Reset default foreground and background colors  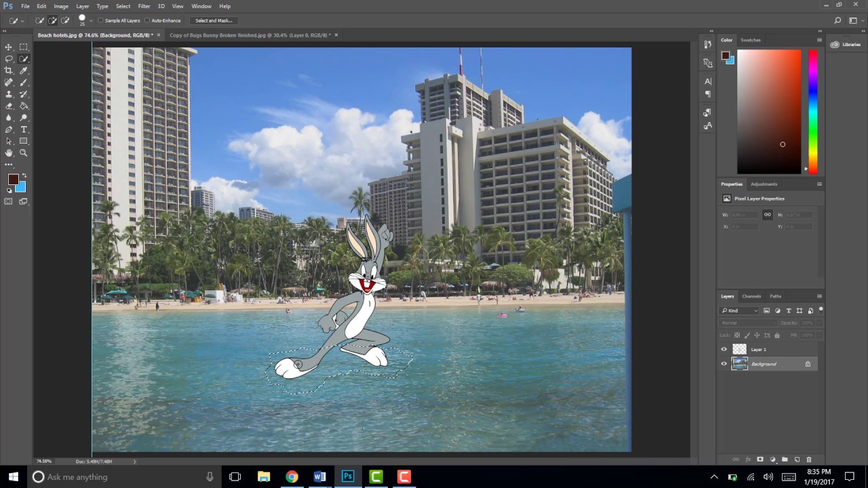(x=9, y=190)
